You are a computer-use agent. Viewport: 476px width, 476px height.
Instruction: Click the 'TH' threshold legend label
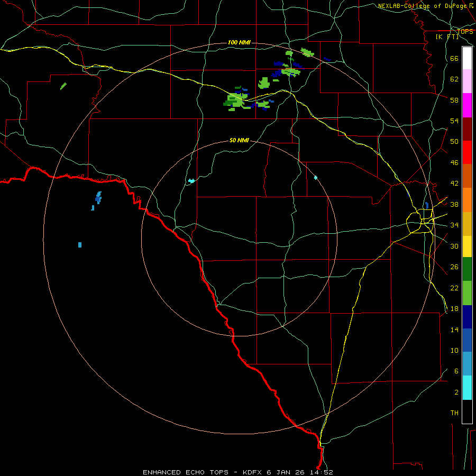[454, 413]
